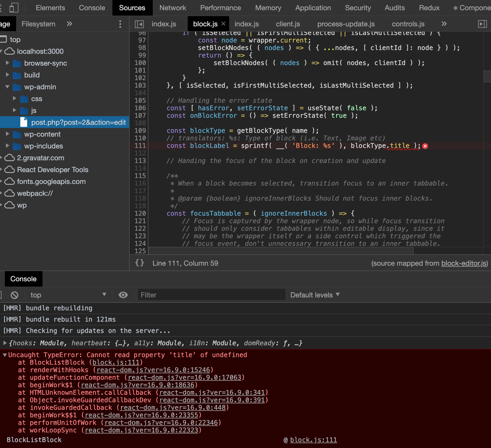This screenshot has width=491, height=448.
Task: Open the Network panel tab
Action: [173, 8]
